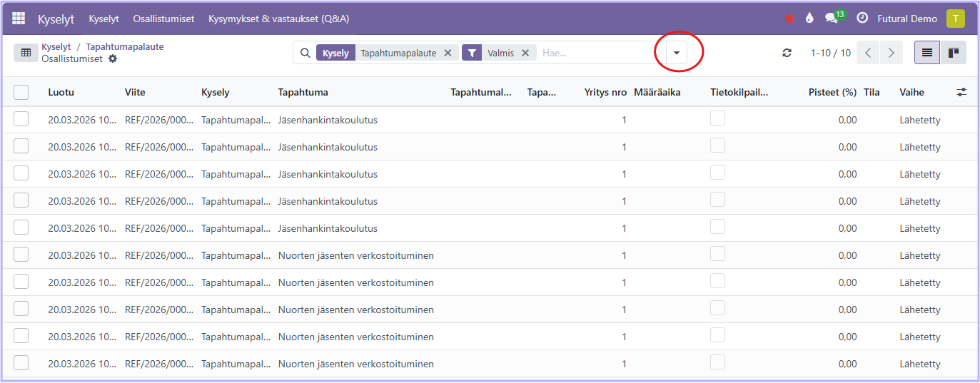Click the refresh icon beside the pager
The height and width of the screenshot is (383, 980).
pyautogui.click(x=787, y=53)
